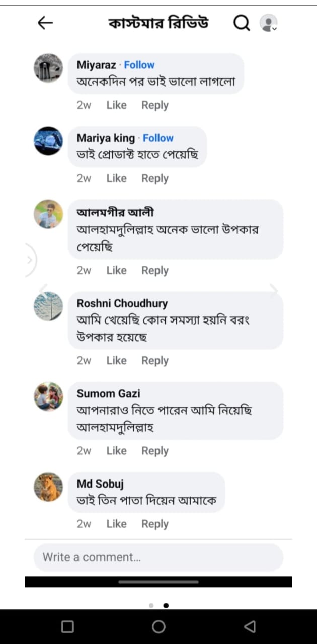Tap Mariya king's profile photo

coord(48,141)
